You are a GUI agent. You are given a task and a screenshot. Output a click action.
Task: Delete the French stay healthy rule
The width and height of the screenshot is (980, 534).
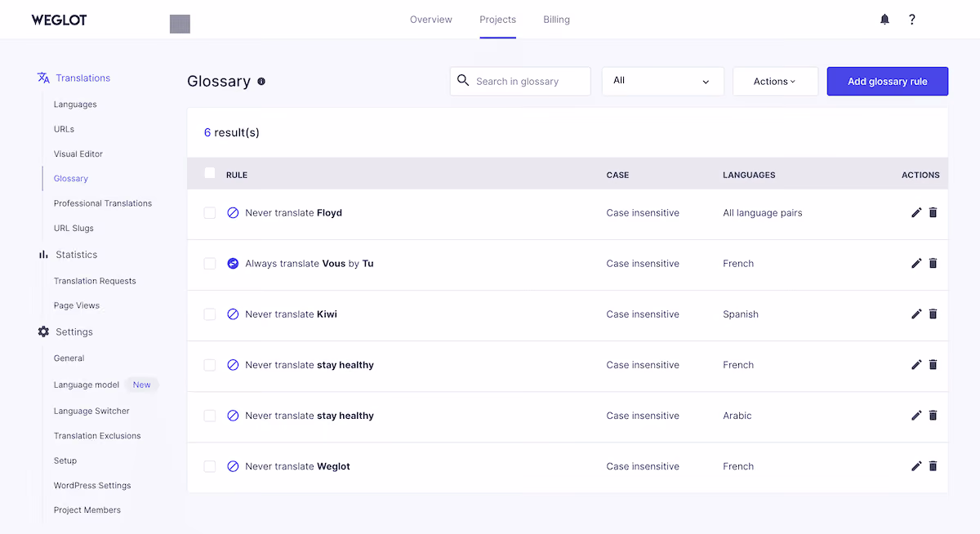[933, 365]
